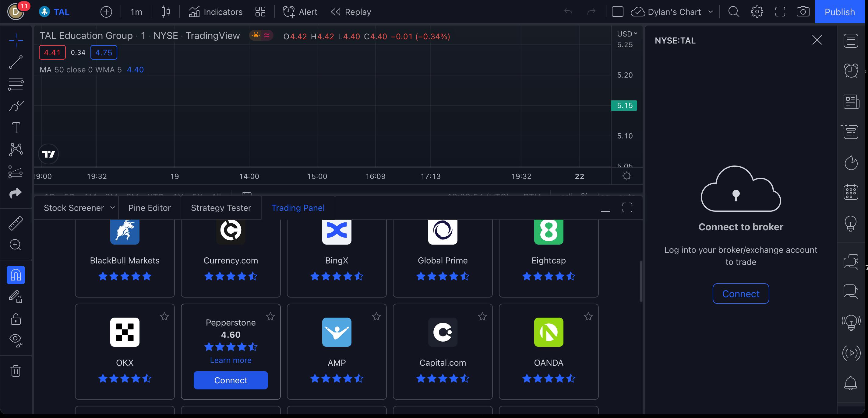
Task: Switch to the Strategy Tester tab
Action: [221, 208]
